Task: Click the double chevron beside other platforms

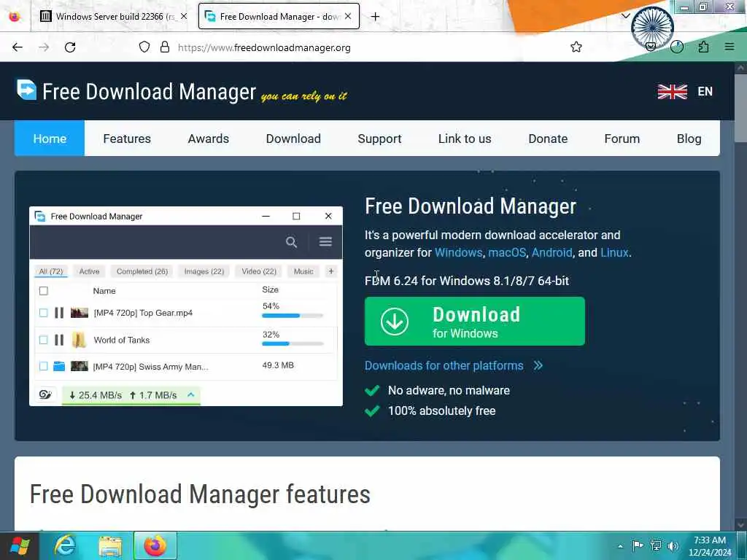Action: coord(538,365)
